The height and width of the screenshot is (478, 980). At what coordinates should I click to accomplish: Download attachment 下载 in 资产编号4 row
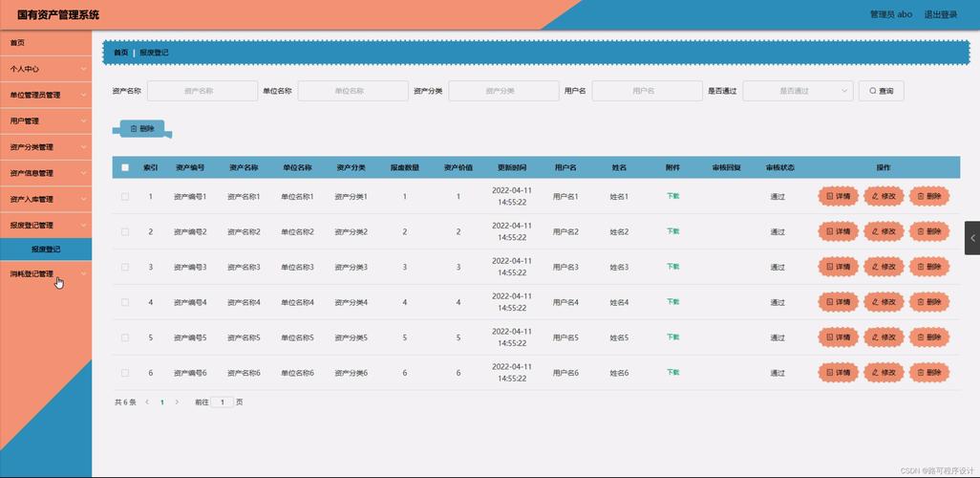pos(672,301)
